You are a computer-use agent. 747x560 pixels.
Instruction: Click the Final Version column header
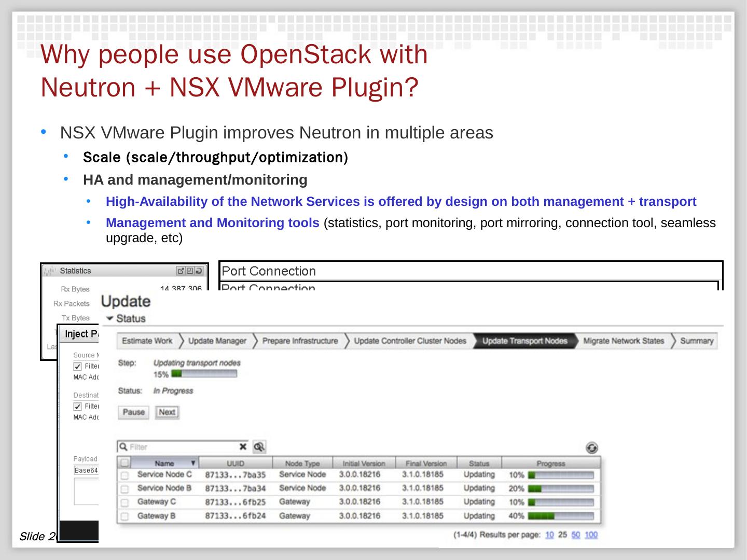pyautogui.click(x=426, y=463)
